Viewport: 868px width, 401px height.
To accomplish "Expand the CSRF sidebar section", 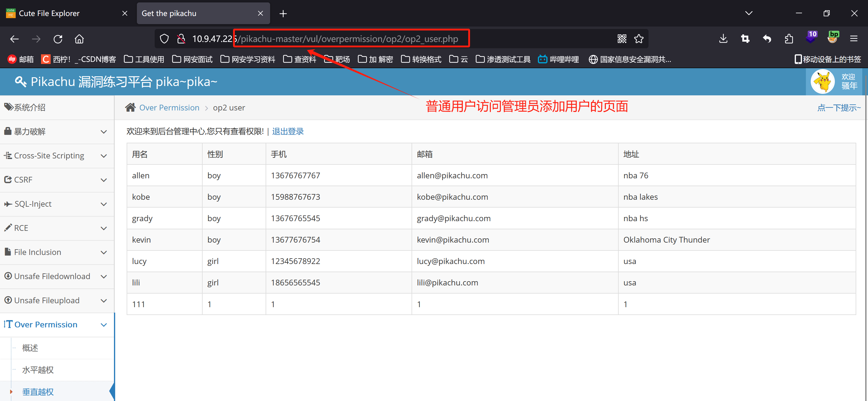I will coord(57,180).
